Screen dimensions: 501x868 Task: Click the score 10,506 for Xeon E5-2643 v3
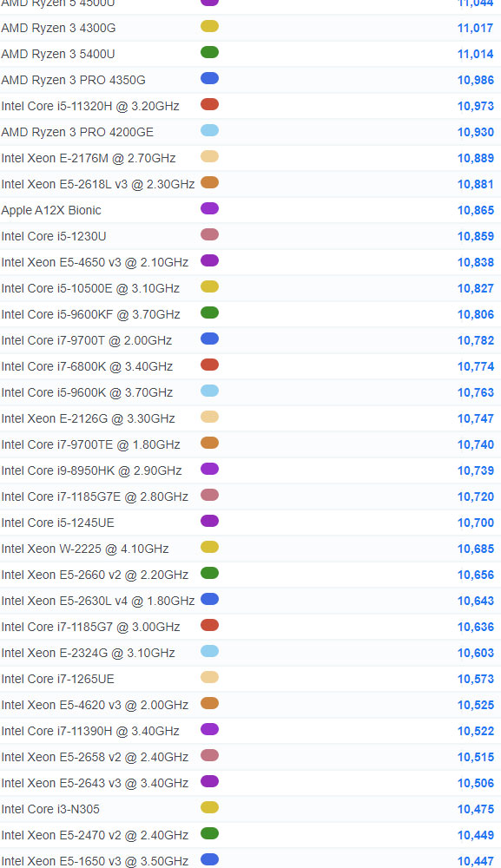[x=476, y=783]
